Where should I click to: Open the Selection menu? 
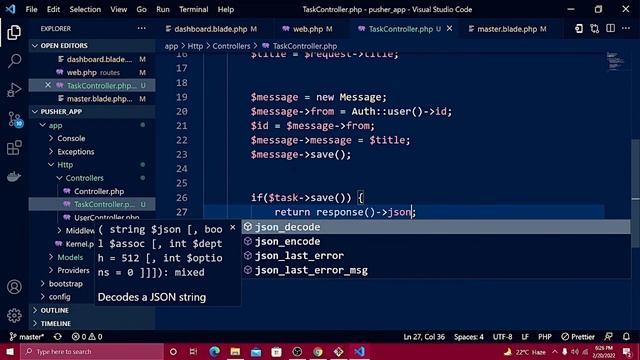[85, 9]
